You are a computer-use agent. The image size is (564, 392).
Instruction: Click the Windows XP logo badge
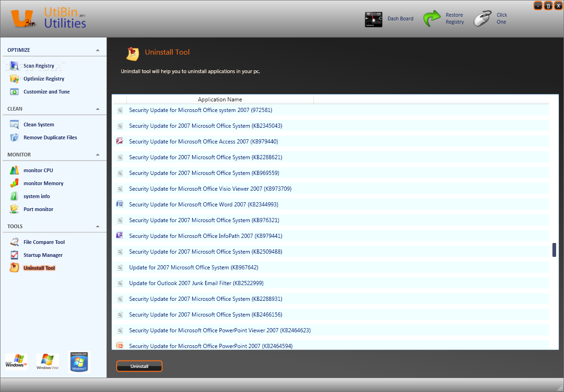[x=16, y=361]
